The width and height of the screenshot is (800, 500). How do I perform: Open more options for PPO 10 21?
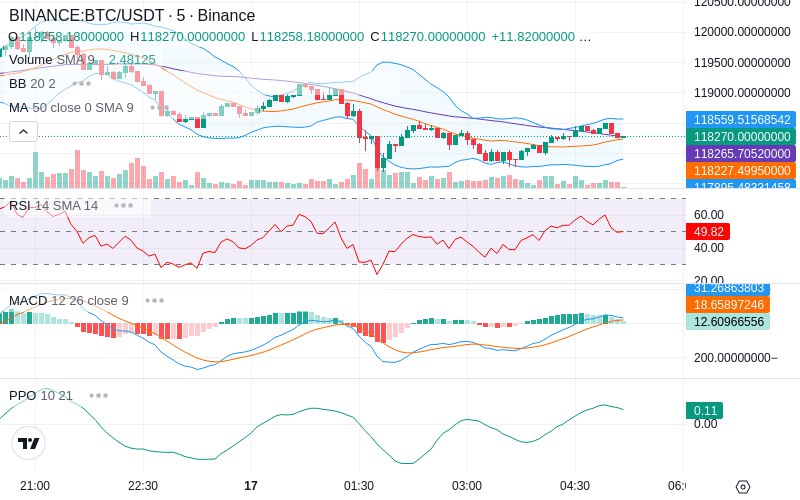(98, 395)
